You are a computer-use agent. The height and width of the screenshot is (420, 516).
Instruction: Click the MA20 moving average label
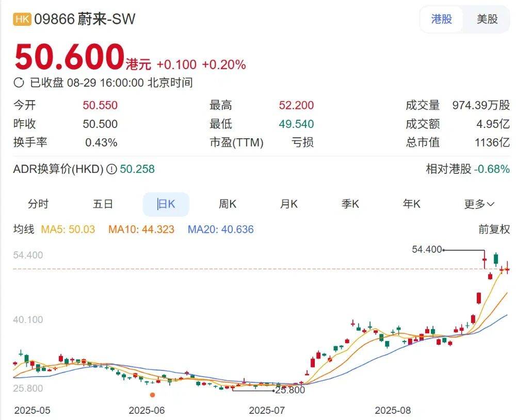[220, 230]
